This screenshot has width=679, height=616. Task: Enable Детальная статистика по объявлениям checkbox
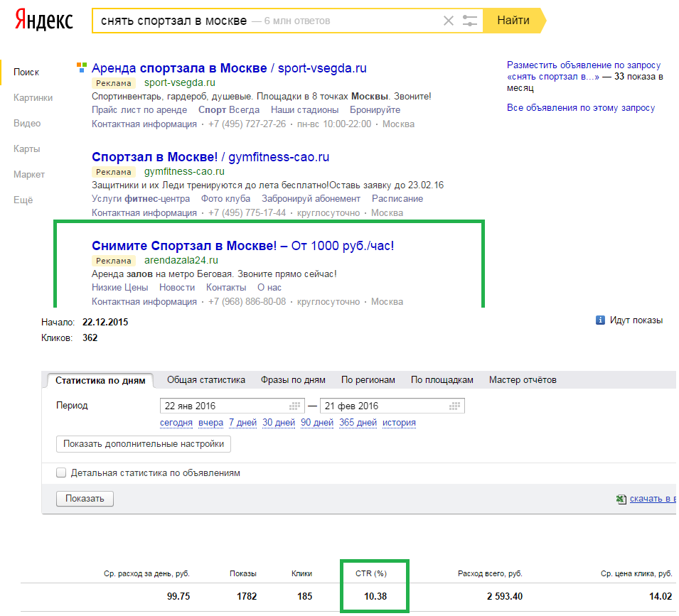tap(61, 472)
